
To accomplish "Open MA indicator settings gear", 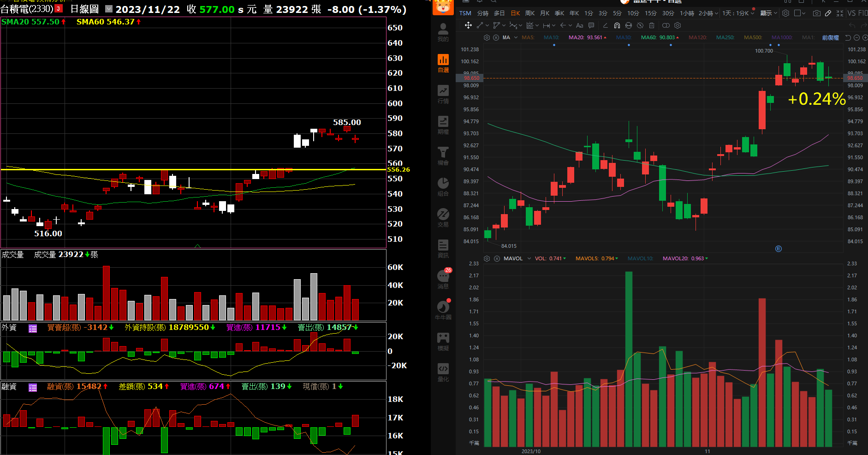I will click(x=487, y=37).
